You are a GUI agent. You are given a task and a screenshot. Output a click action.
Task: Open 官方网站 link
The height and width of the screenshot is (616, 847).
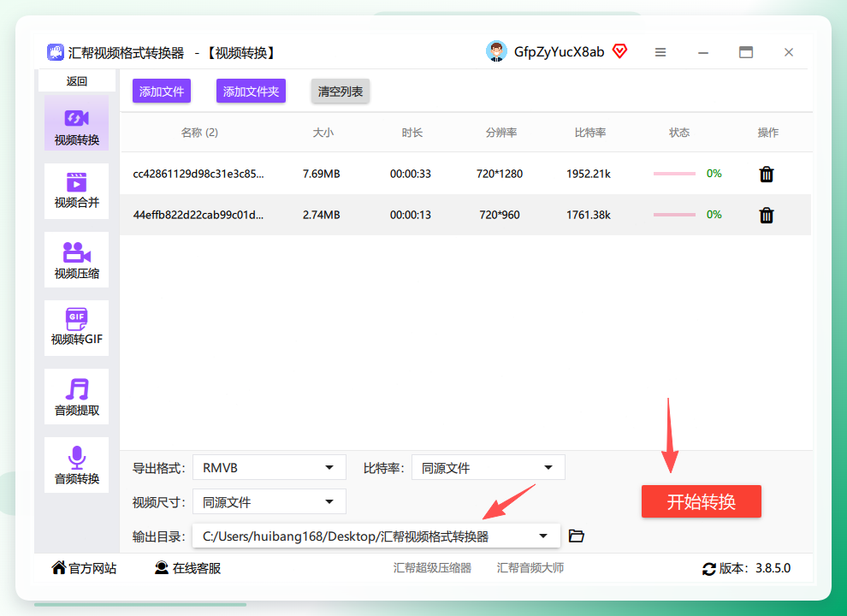92,568
